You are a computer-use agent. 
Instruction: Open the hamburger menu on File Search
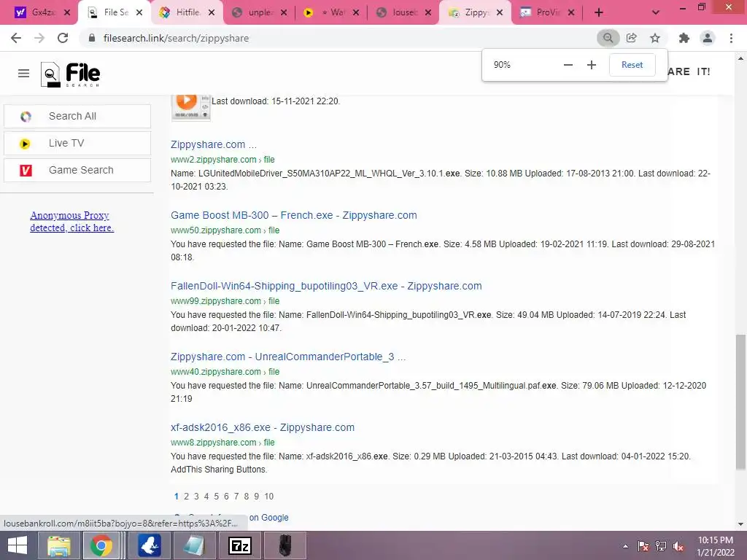[24, 74]
